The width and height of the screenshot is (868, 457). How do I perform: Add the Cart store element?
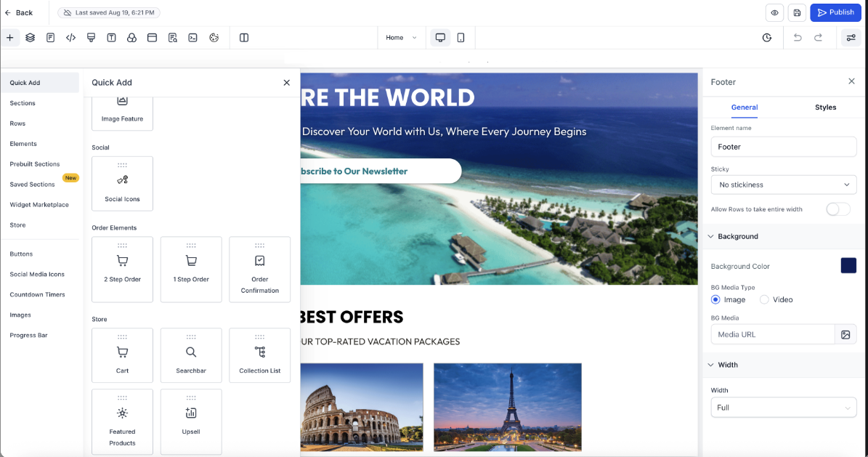point(122,355)
